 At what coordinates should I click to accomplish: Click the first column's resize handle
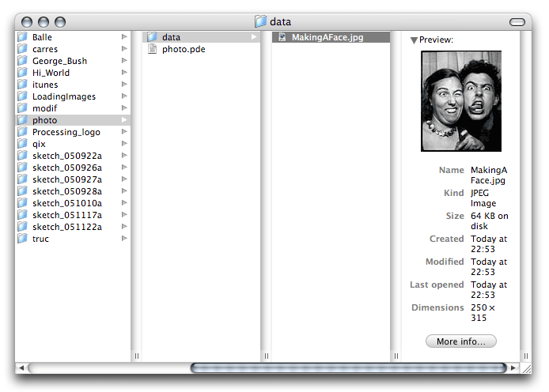pos(136,356)
